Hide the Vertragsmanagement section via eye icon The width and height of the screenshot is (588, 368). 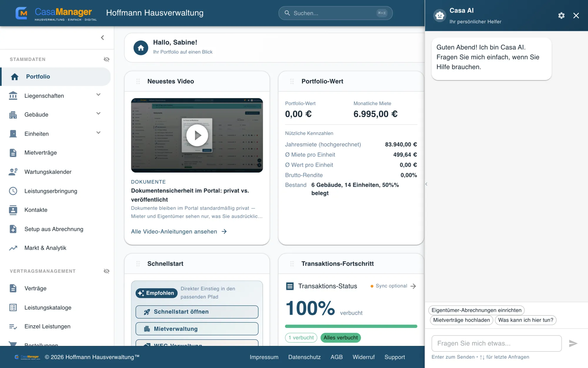[x=106, y=271]
